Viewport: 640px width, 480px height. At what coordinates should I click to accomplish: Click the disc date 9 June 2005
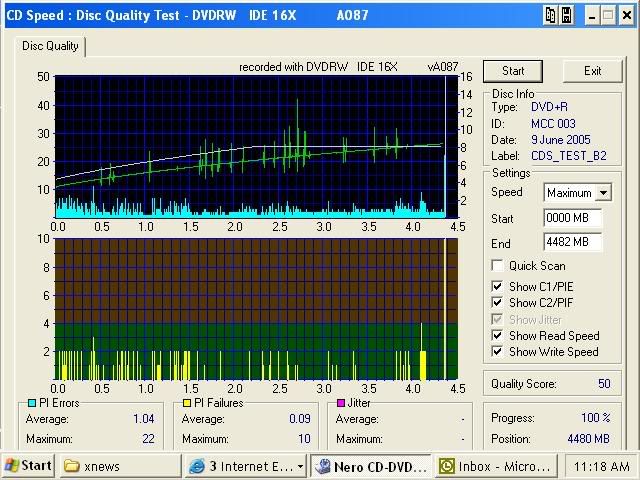[x=560, y=140]
